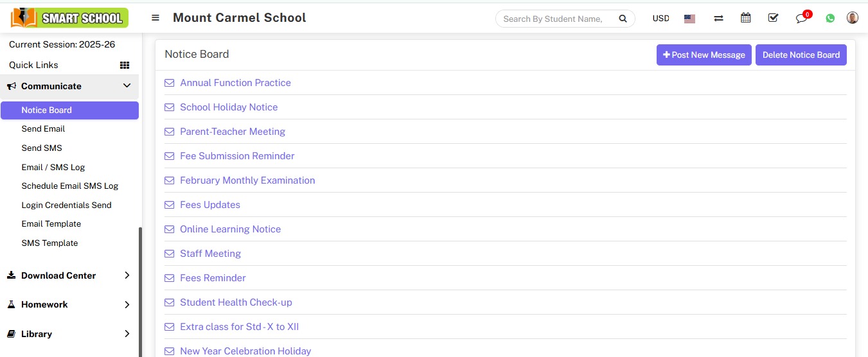Open the Parent-Teacher Meeting notice
Viewport: 868px width, 357px height.
(x=232, y=132)
